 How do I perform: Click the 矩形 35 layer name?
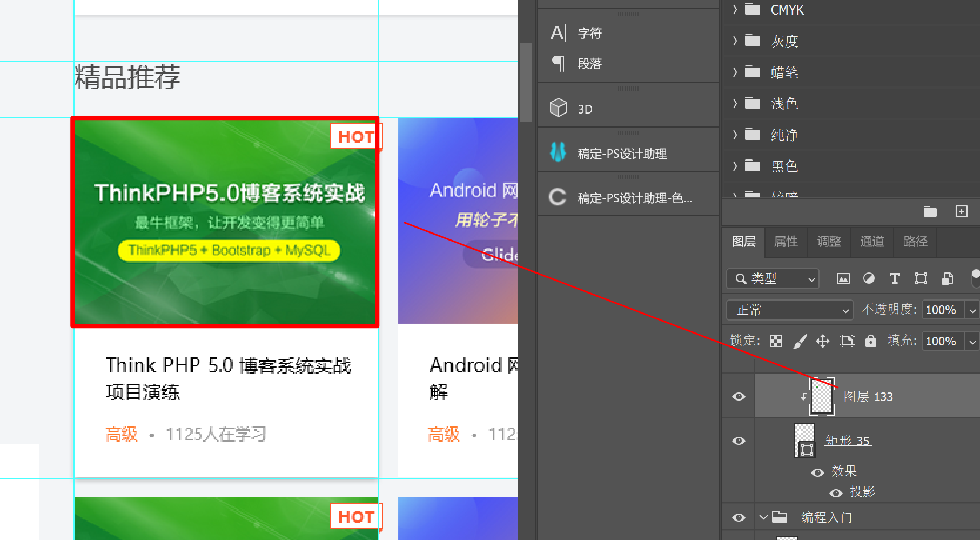[848, 441]
